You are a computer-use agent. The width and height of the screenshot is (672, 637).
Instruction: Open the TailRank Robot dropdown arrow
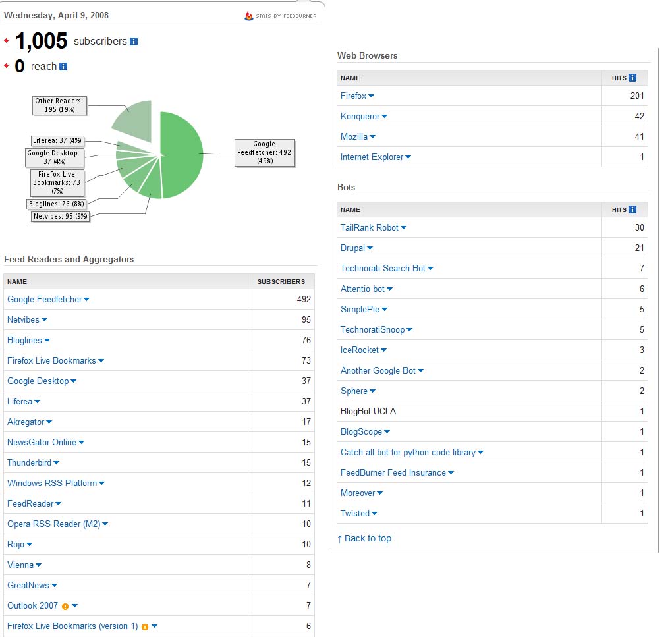click(x=404, y=228)
